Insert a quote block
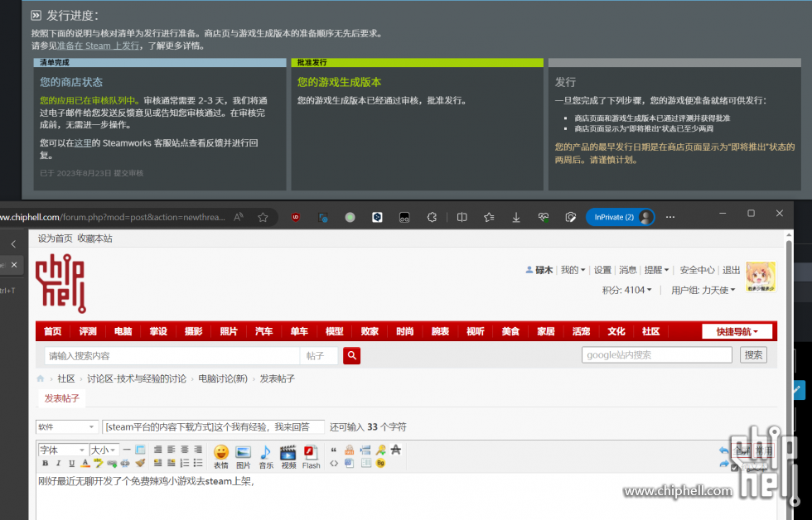 click(x=333, y=450)
